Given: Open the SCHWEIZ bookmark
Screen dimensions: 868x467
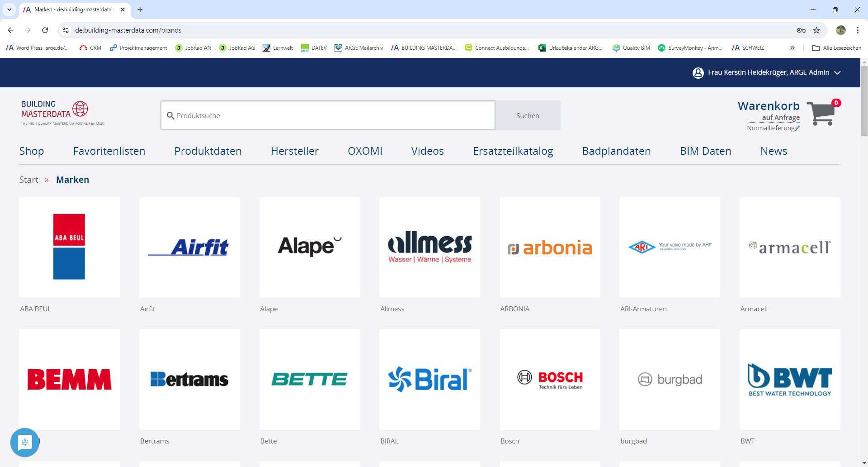Looking at the screenshot, I should coord(748,48).
